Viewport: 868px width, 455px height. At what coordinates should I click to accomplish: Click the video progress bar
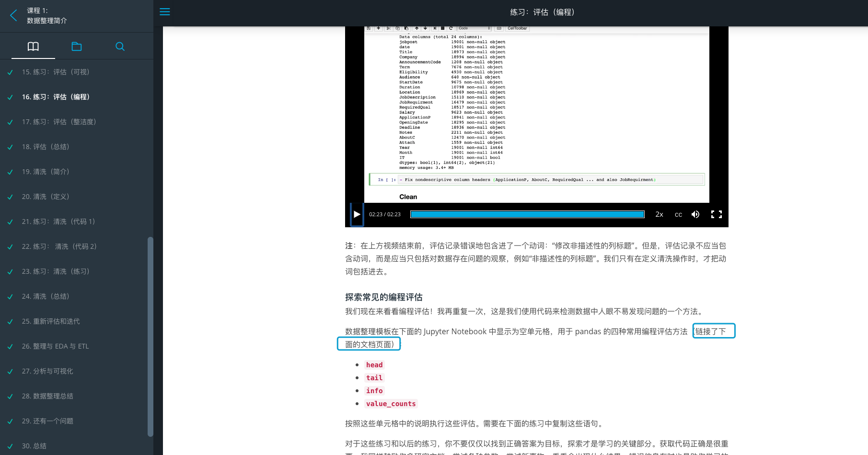(527, 214)
